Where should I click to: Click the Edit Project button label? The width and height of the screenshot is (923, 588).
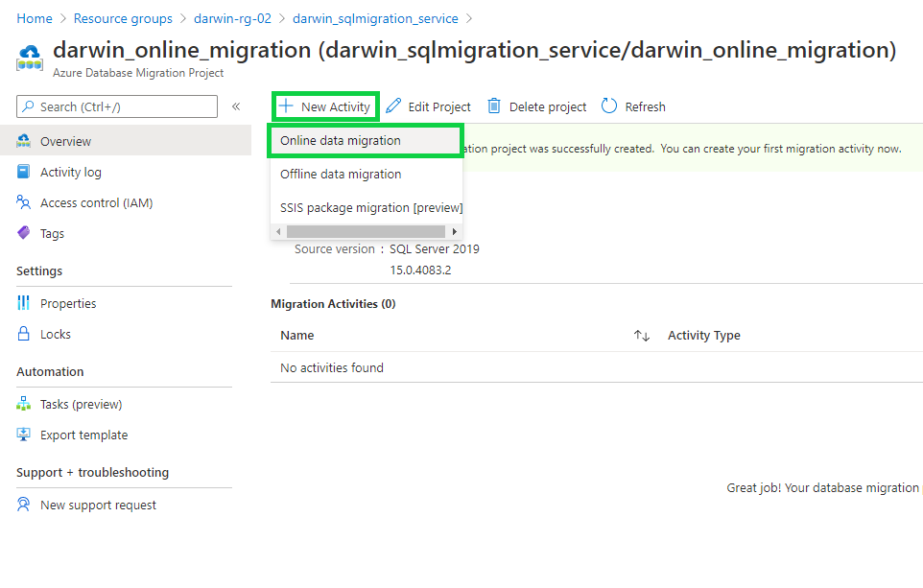coord(439,106)
